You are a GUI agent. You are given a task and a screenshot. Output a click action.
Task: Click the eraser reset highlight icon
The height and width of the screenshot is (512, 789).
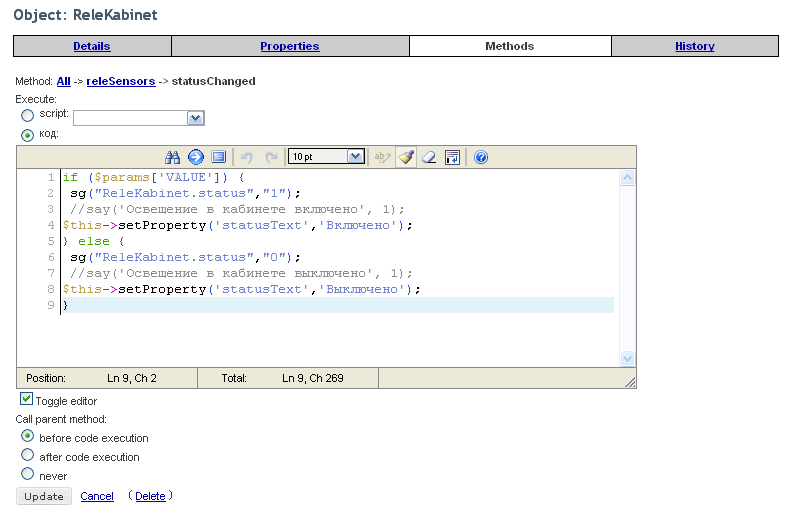pos(429,157)
